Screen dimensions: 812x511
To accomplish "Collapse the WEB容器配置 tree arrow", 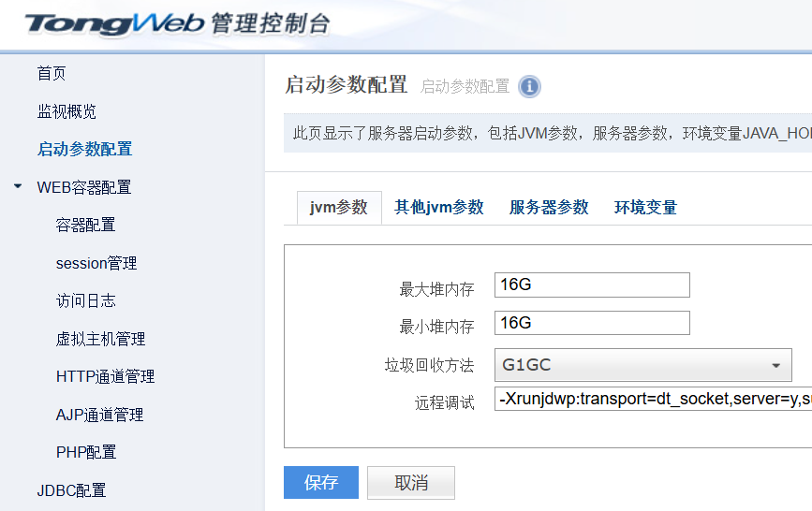I will pos(18,186).
